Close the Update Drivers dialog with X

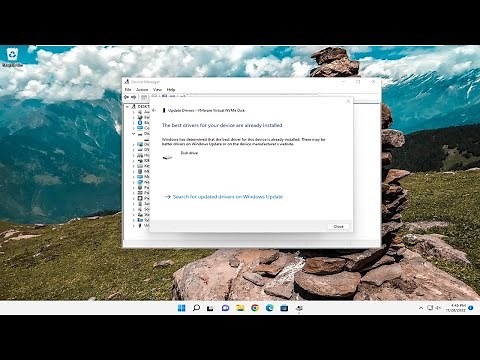[x=348, y=101]
